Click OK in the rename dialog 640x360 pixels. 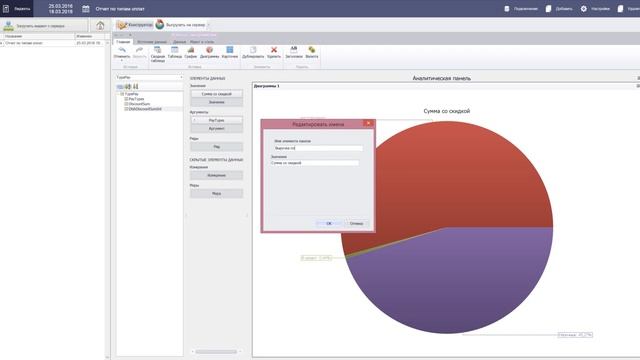pyautogui.click(x=329, y=223)
